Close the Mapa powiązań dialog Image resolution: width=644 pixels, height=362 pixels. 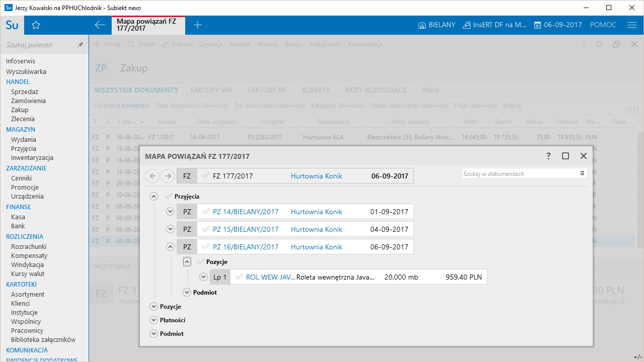point(584,156)
